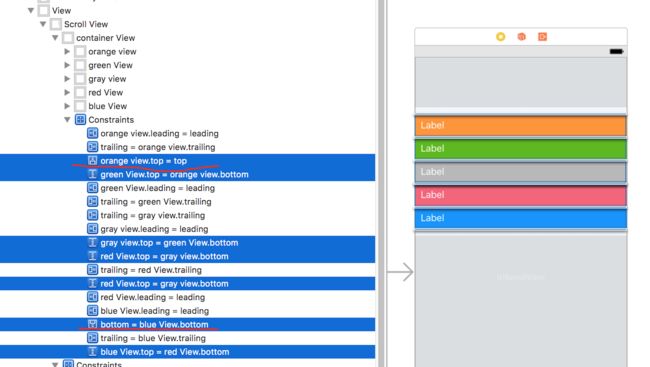Click the icon of gray view.leading = leading
The image size is (650, 367).
coord(92,229)
